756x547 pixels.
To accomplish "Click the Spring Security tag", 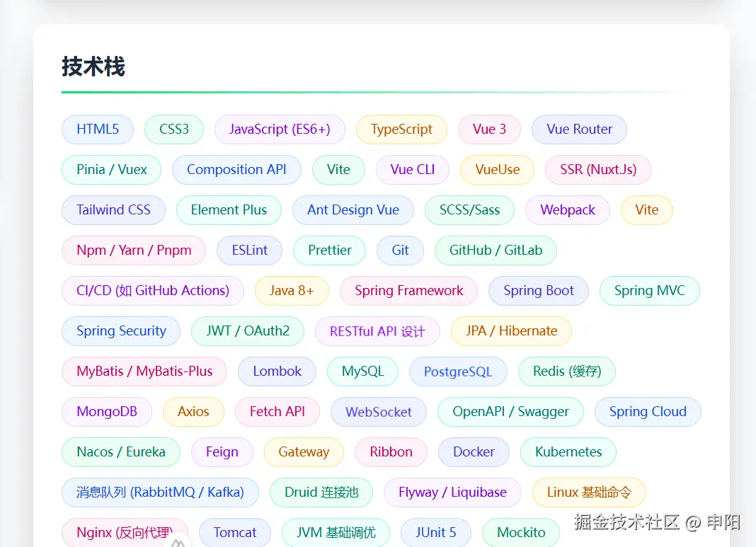I will [121, 331].
